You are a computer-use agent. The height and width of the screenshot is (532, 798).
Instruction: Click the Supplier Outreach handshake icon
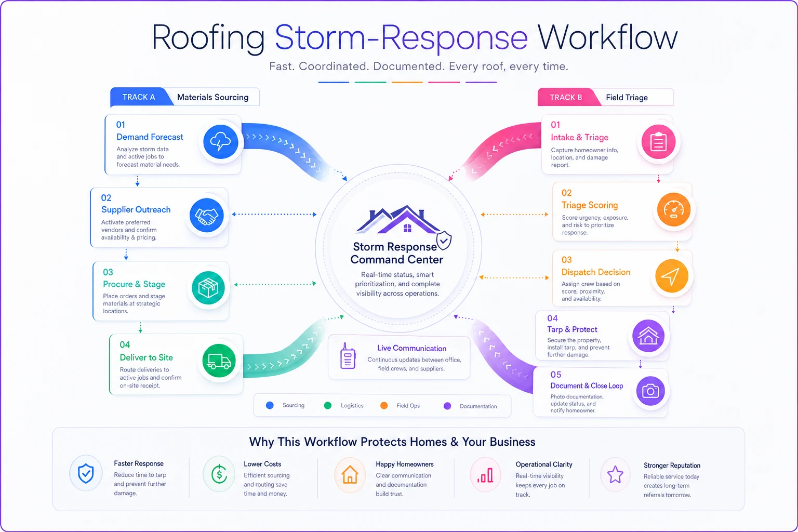tap(206, 215)
